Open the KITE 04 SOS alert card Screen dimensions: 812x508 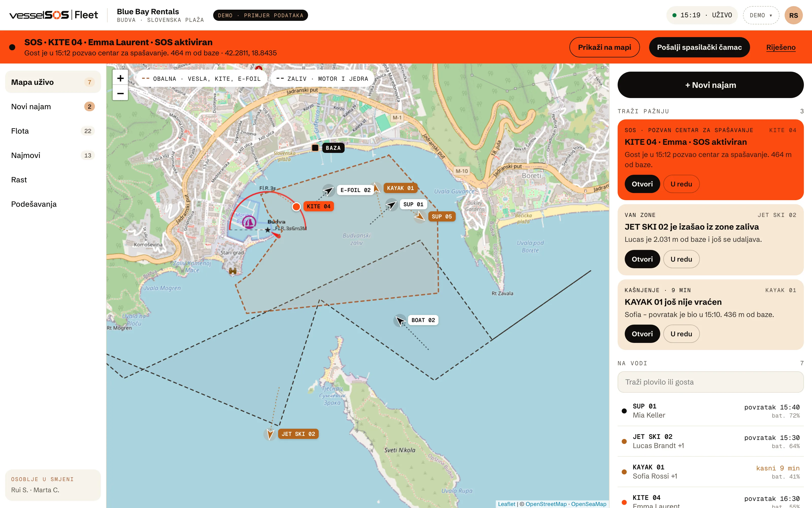(642, 184)
